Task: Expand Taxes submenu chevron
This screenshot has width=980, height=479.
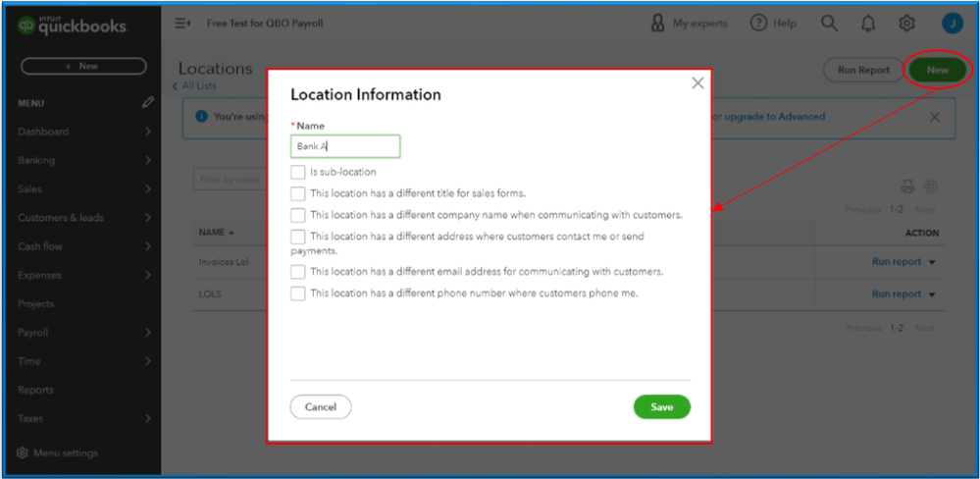Action: click(x=148, y=418)
